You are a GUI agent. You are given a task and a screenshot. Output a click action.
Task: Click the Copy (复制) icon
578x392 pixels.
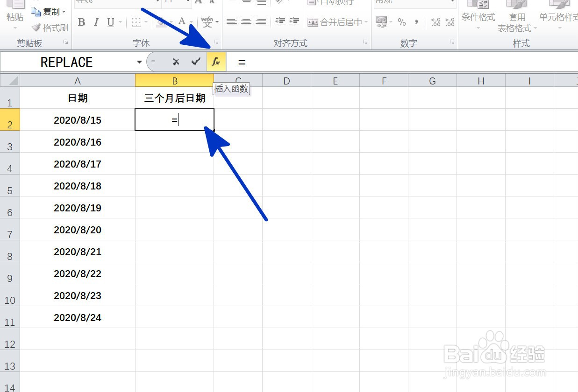[x=36, y=11]
